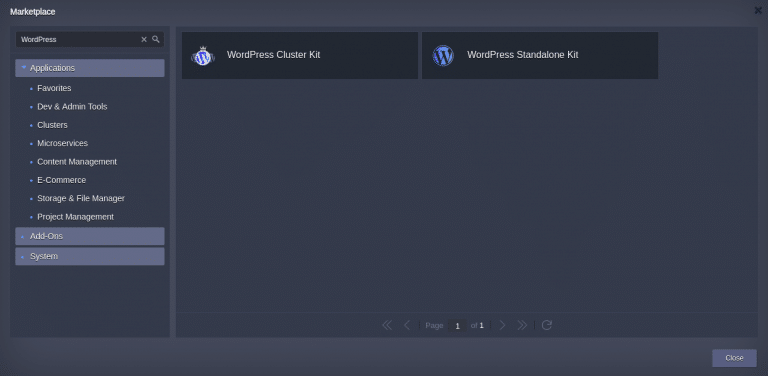The image size is (768, 376).
Task: Go to the first page
Action: pos(387,325)
